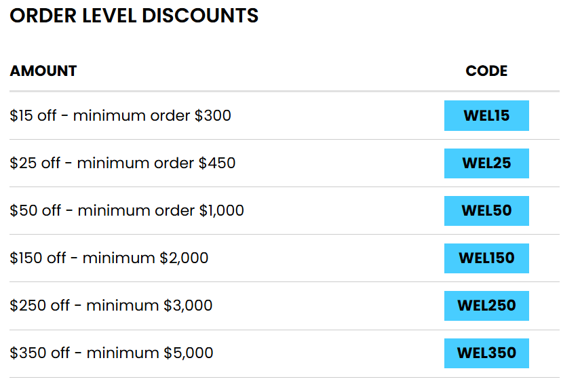Image resolution: width=561 pixels, height=392 pixels.
Task: Click the "$15 off" discount text
Action: pyautogui.click(x=33, y=116)
